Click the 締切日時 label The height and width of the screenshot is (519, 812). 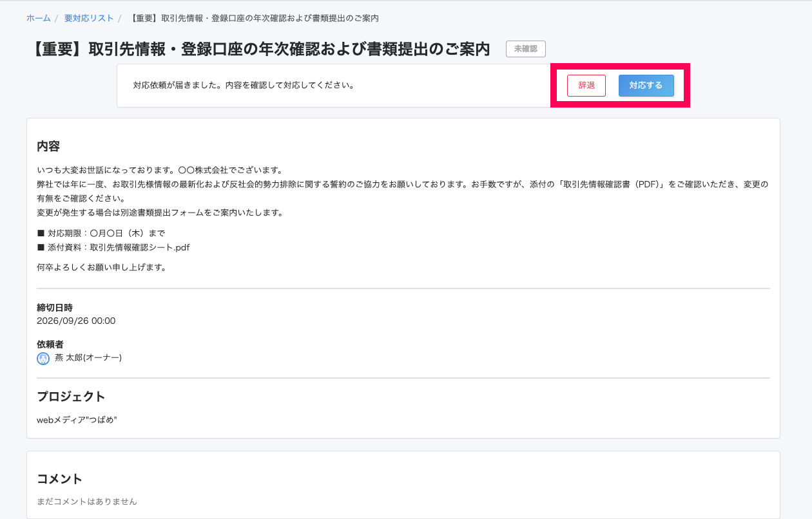(x=55, y=308)
